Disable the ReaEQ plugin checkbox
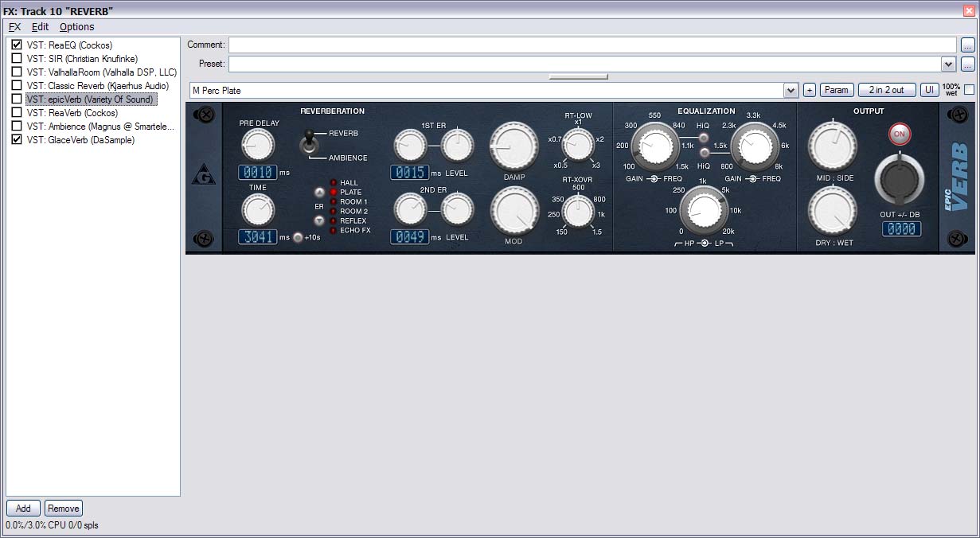980x538 pixels. [17, 45]
